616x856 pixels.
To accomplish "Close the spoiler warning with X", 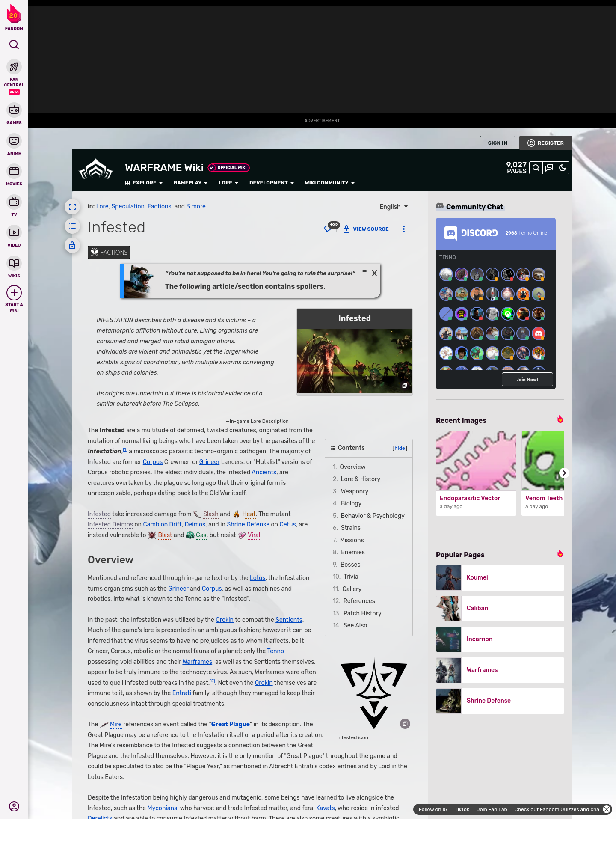I will [374, 273].
